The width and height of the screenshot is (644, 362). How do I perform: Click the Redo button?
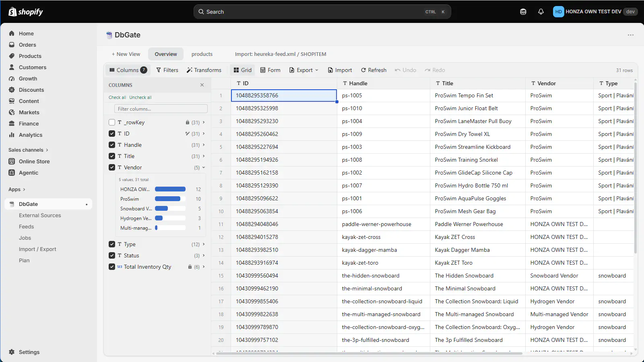435,70
